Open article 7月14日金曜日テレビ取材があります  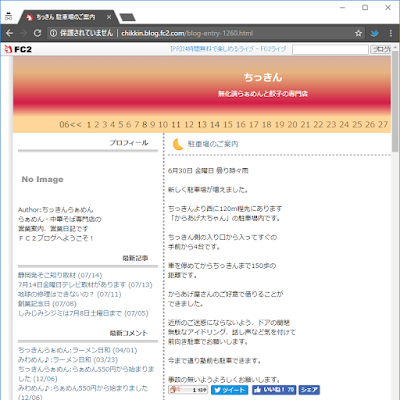coord(85,285)
